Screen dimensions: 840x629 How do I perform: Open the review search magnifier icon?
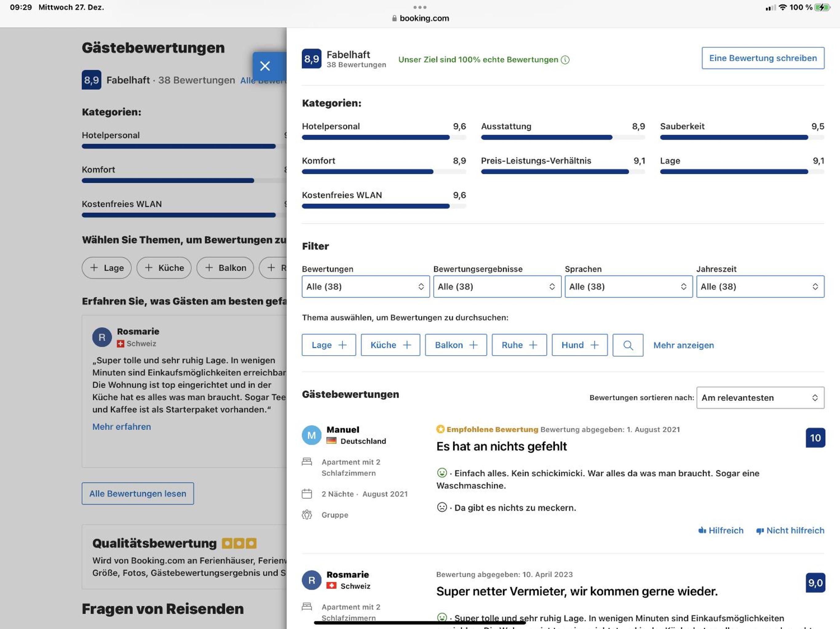point(628,345)
